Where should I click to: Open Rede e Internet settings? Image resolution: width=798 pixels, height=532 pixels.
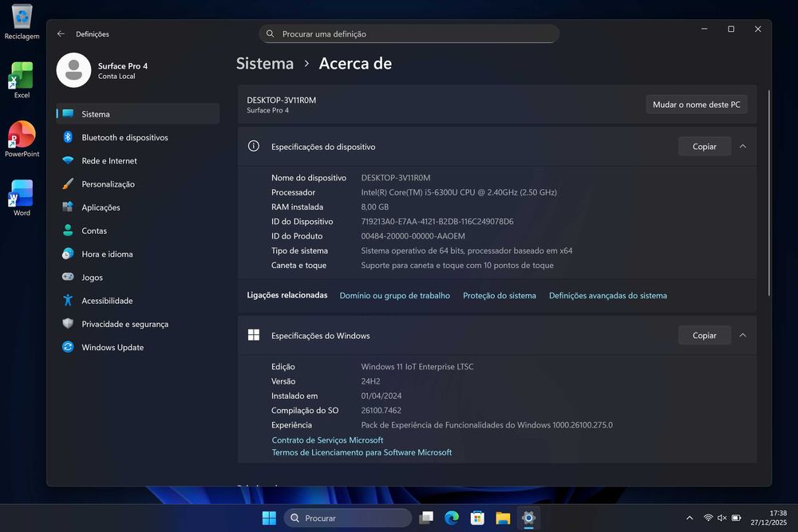138,161
